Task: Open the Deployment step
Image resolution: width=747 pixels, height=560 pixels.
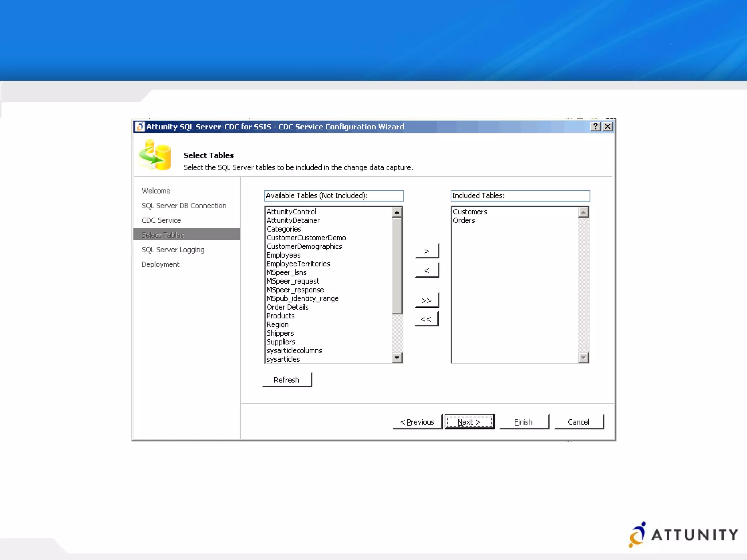Action: tap(160, 264)
